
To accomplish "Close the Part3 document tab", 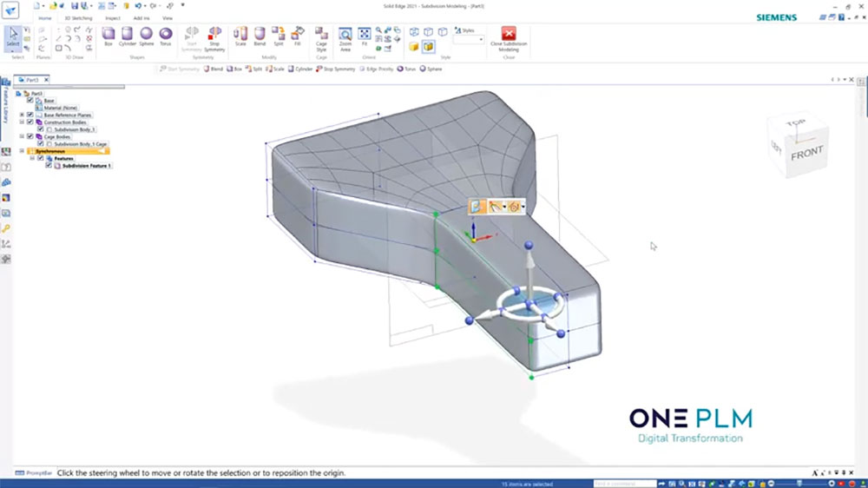I will [47, 80].
